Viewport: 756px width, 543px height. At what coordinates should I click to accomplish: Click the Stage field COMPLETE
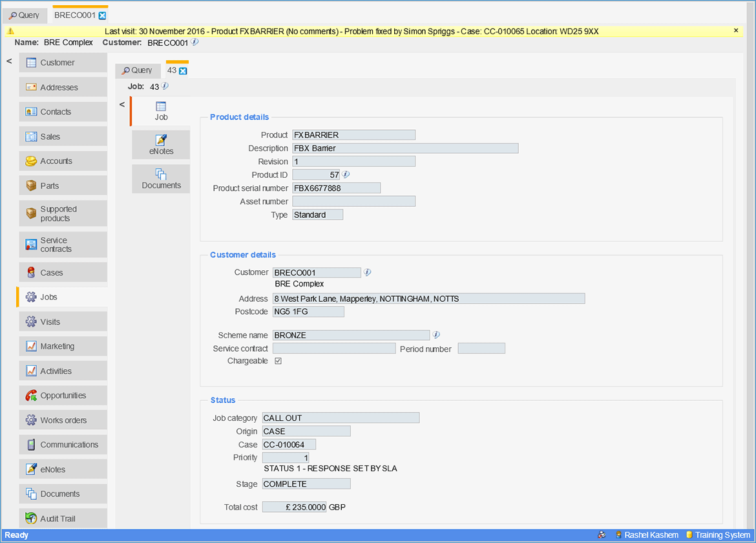pos(306,484)
